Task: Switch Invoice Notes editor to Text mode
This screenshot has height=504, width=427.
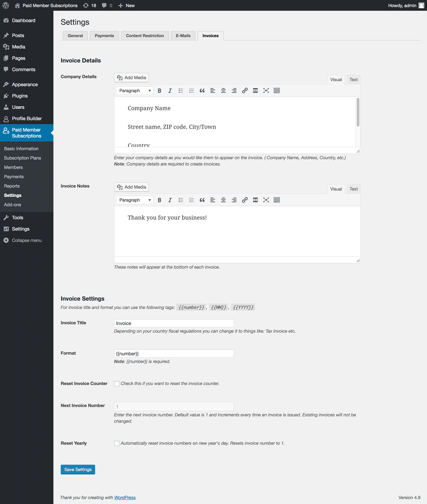Action: (x=354, y=189)
